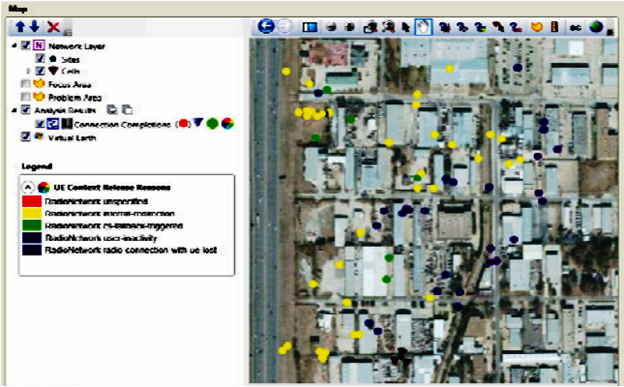Click the Virtual Earth colored logo icon
Viewport: 624px width, 387px height.
pos(39,137)
